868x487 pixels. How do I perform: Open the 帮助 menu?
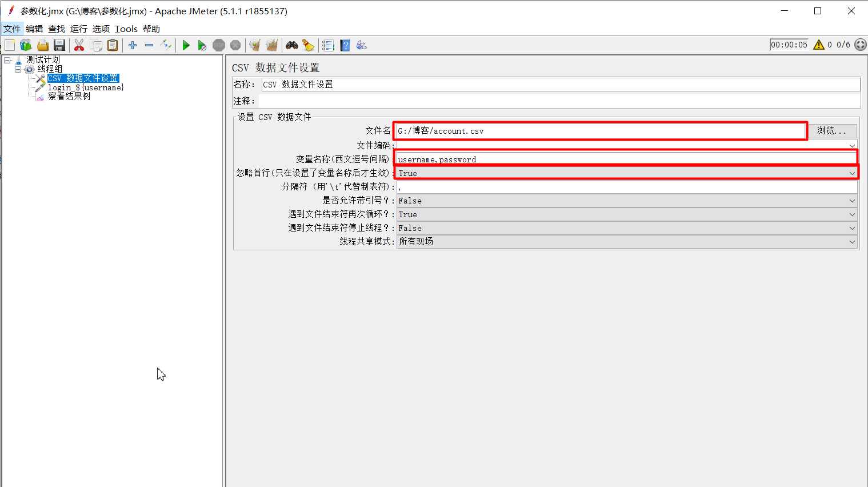[151, 29]
